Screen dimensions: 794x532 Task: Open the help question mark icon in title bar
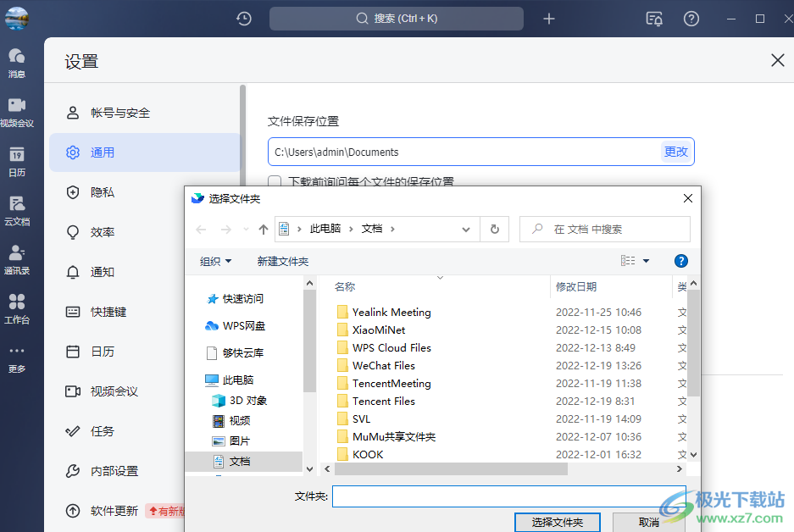(691, 19)
